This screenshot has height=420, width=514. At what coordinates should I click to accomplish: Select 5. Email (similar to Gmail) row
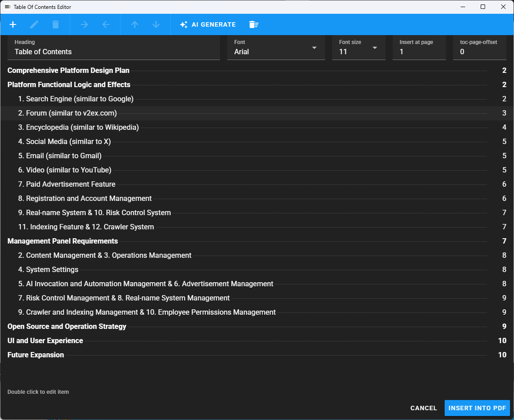pos(257,156)
